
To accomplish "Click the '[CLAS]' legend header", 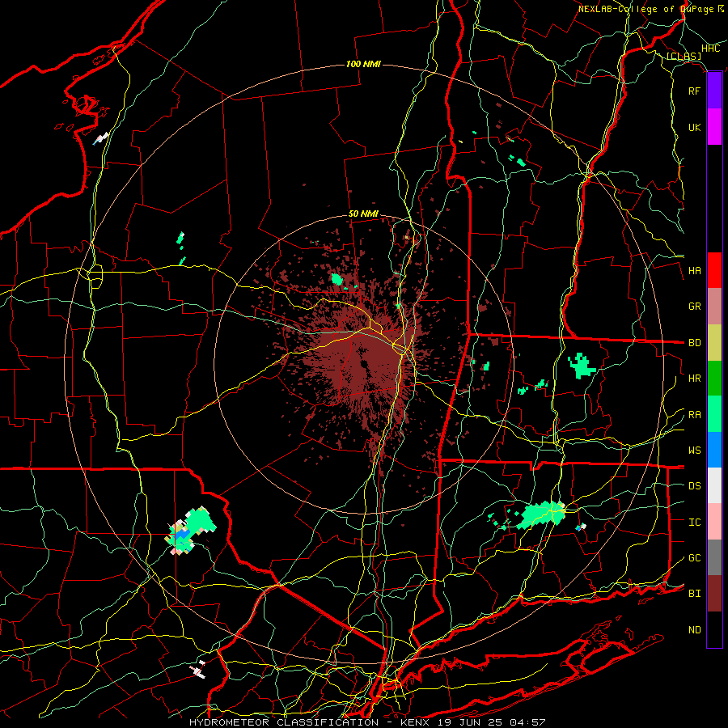I will [684, 57].
